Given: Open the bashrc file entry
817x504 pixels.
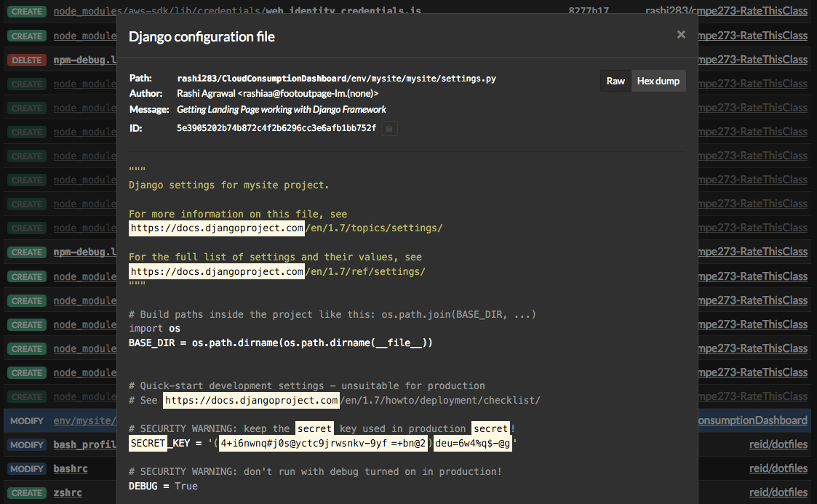Looking at the screenshot, I should point(71,468).
